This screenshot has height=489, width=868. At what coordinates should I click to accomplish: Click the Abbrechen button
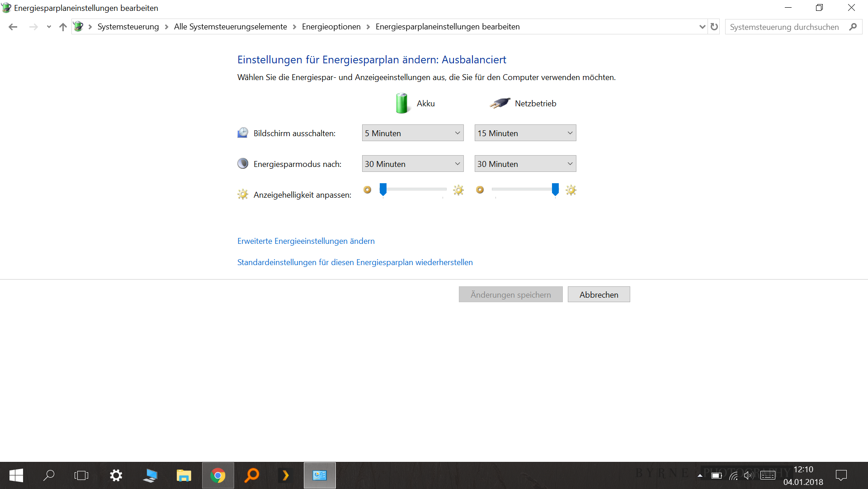599,294
